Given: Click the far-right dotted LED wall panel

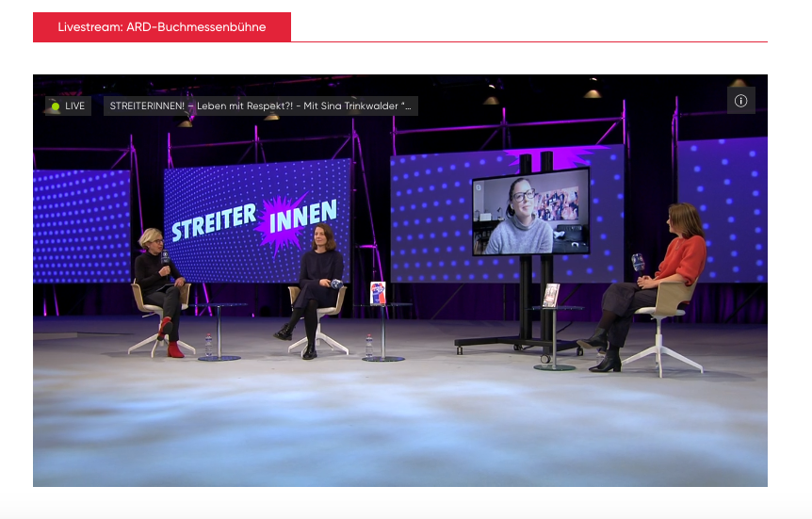Looking at the screenshot, I should tap(722, 207).
